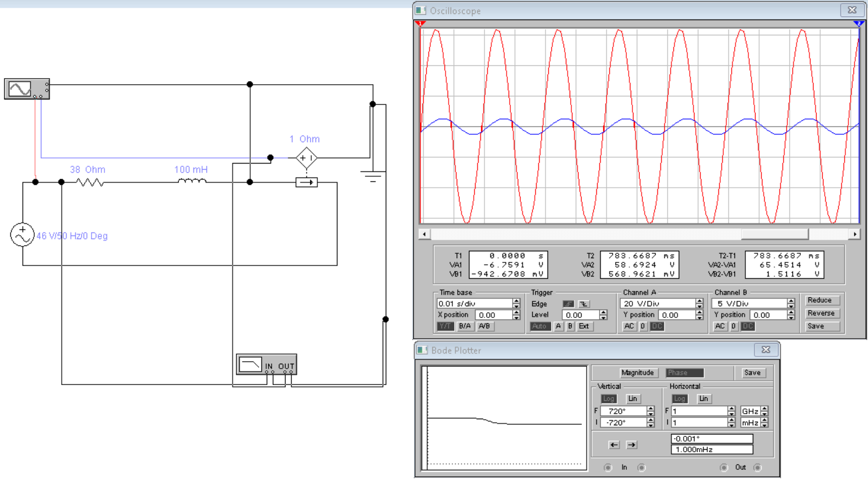Select the 1 Ohm controlled source diamond
The width and height of the screenshot is (868, 479).
[306, 158]
